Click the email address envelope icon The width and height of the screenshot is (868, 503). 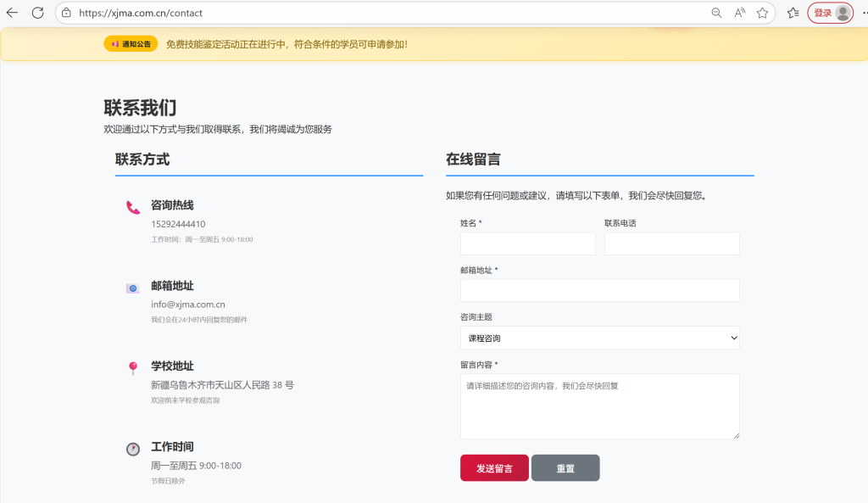(133, 288)
